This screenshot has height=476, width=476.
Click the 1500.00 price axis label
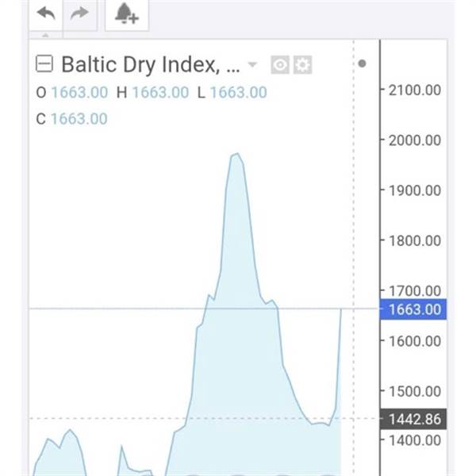[415, 391]
